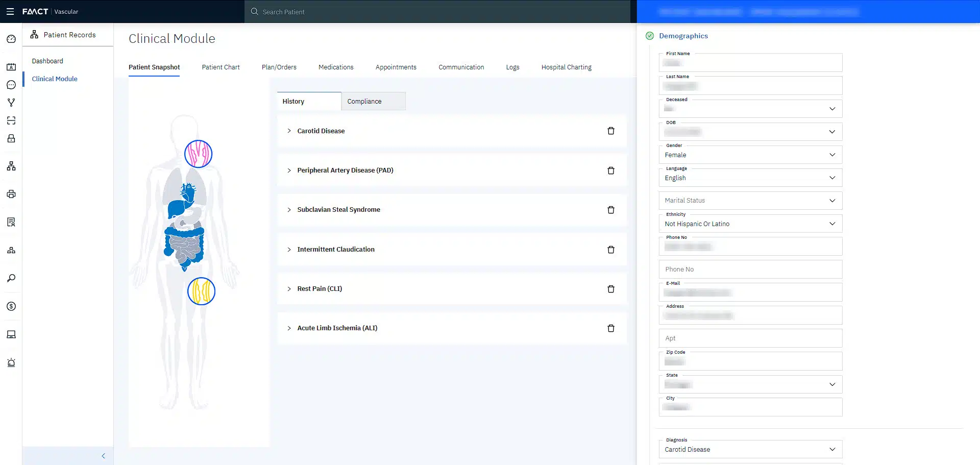Viewport: 980px width, 465px height.
Task: Open the calendar sidebar icon
Action: 11,67
